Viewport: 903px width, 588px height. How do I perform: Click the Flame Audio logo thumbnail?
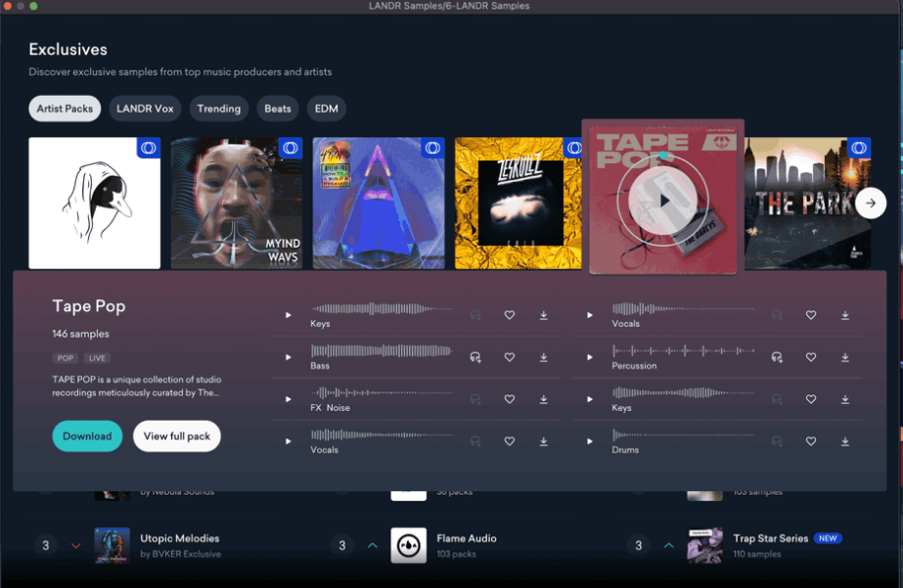tap(409, 545)
